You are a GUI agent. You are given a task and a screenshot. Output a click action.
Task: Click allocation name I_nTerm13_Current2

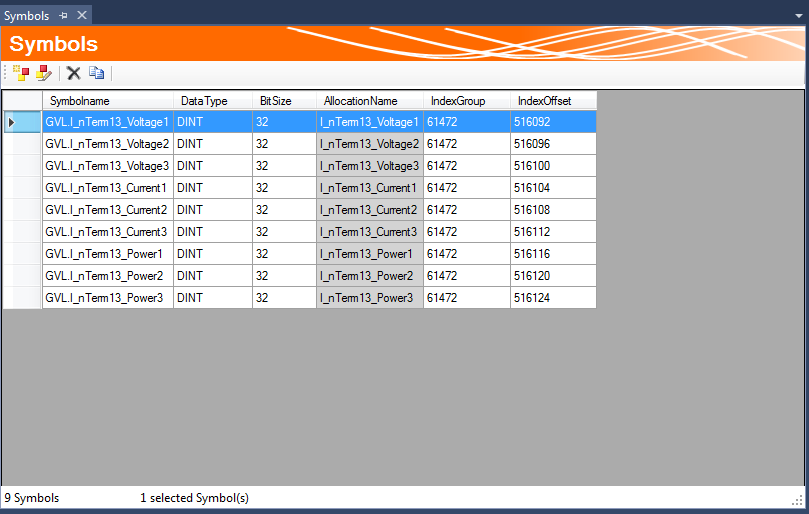click(x=370, y=210)
